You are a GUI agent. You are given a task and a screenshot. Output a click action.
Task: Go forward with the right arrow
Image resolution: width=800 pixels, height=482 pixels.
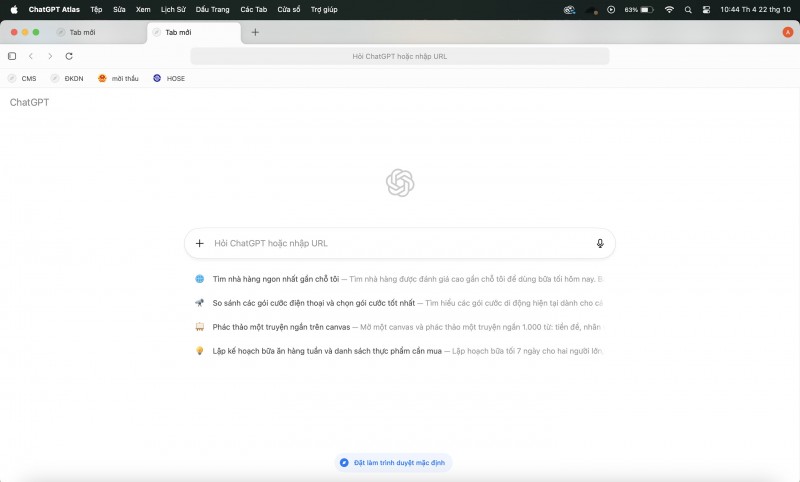pos(50,56)
